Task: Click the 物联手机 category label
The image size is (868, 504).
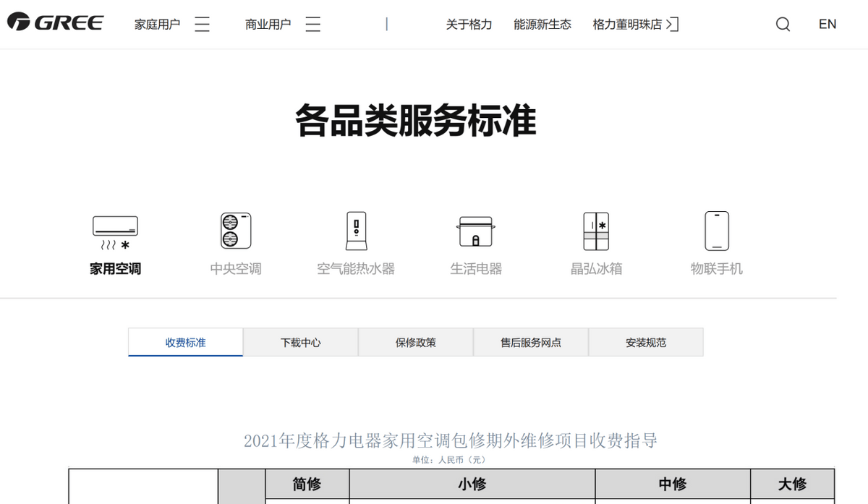Action: pos(717,269)
